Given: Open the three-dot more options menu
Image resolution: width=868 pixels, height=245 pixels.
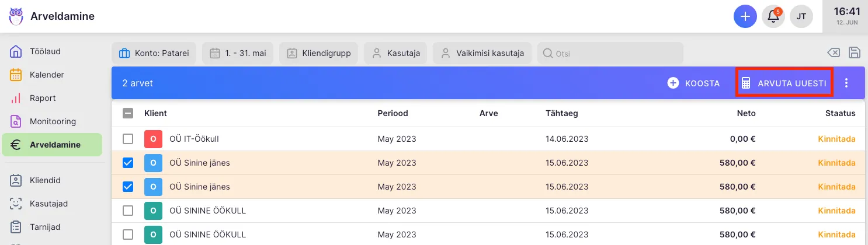Looking at the screenshot, I should (x=846, y=83).
